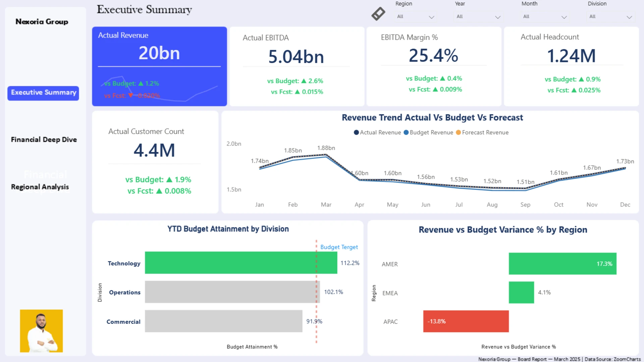Click EBITDA vs Budget green up arrow
Screen dimensions: 644x362
(x=304, y=81)
